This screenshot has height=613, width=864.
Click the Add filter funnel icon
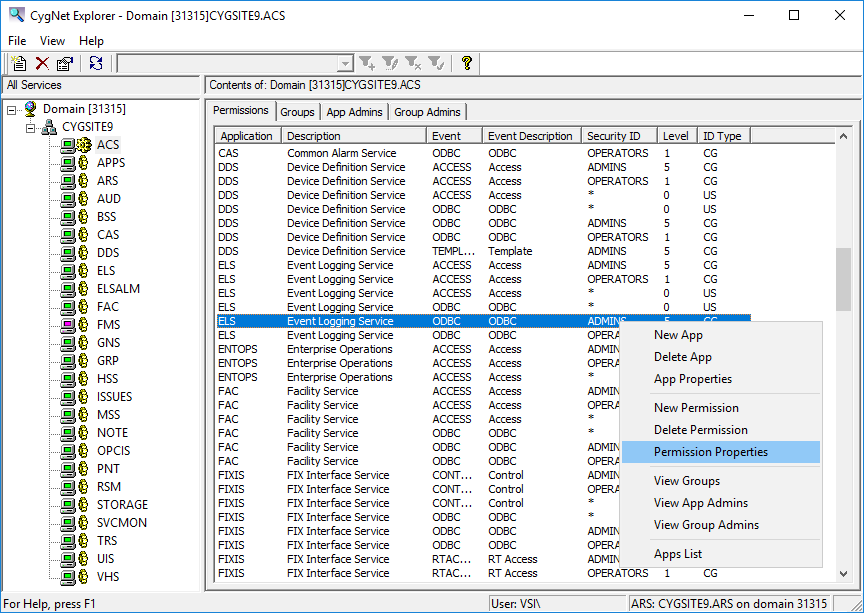pos(367,63)
